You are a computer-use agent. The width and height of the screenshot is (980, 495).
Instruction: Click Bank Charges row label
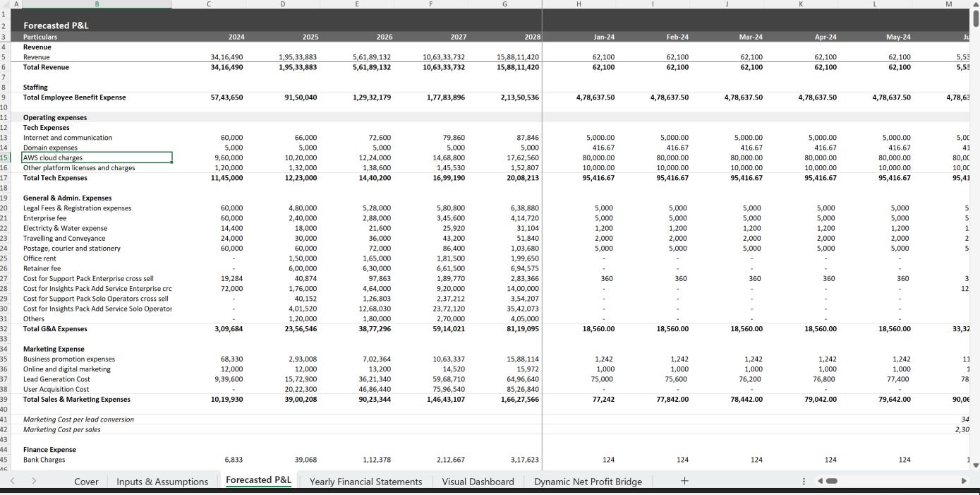point(44,460)
